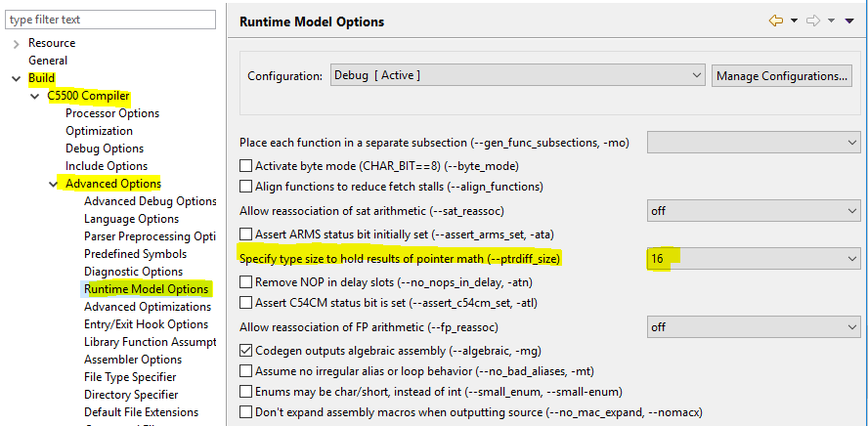Click the forward navigation arrow icon
The image size is (868, 426).
pyautogui.click(x=811, y=21)
